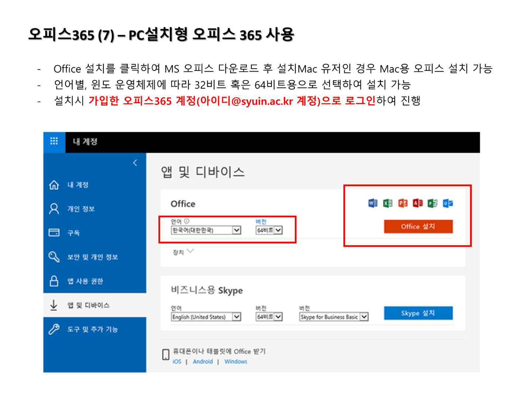
Task: Open the Skype 64비트 version dropdown
Action: tap(269, 317)
